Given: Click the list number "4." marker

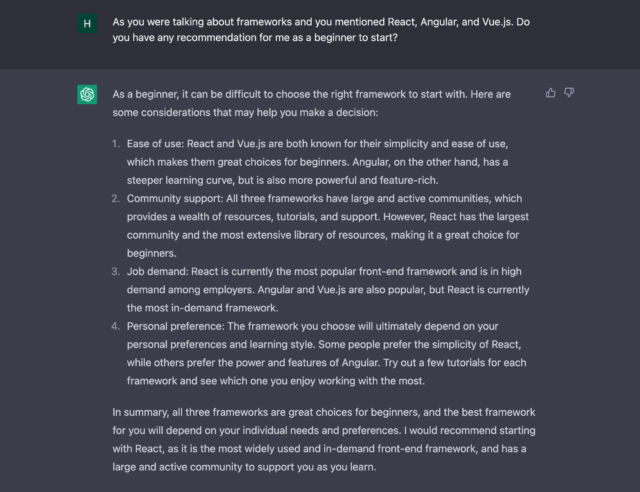Looking at the screenshot, I should [116, 326].
